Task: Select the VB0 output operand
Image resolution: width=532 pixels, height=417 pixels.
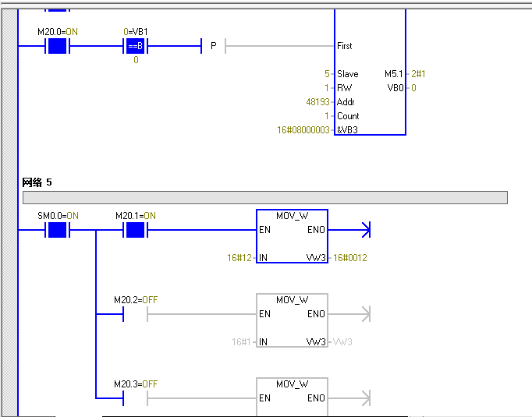Action: point(396,88)
